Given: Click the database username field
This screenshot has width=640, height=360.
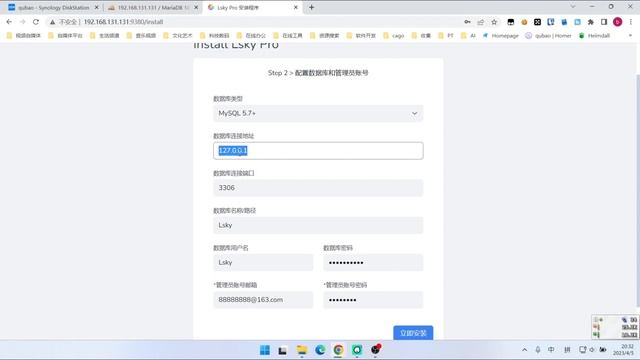Looking at the screenshot, I should (263, 262).
